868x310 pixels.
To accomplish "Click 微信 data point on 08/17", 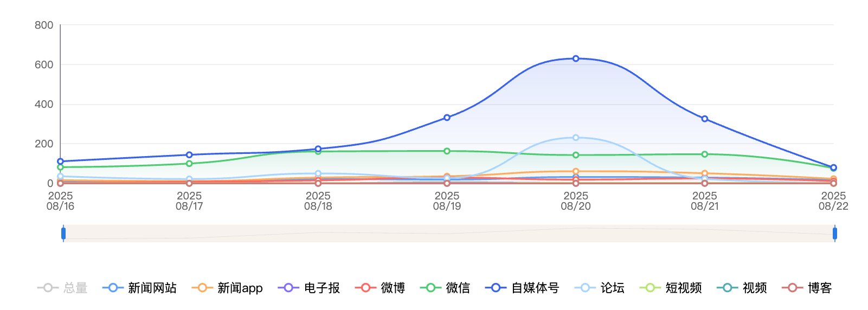I will click(189, 164).
